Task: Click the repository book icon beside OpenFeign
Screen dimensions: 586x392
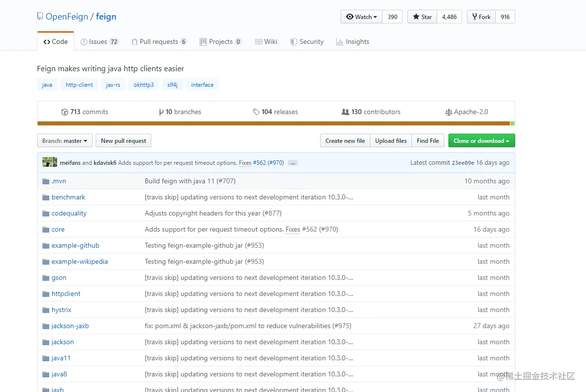Action: pyautogui.click(x=40, y=17)
